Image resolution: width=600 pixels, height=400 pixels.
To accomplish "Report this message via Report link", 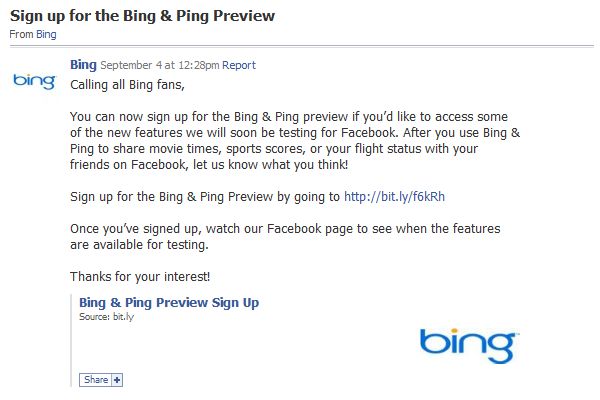I will click(239, 65).
